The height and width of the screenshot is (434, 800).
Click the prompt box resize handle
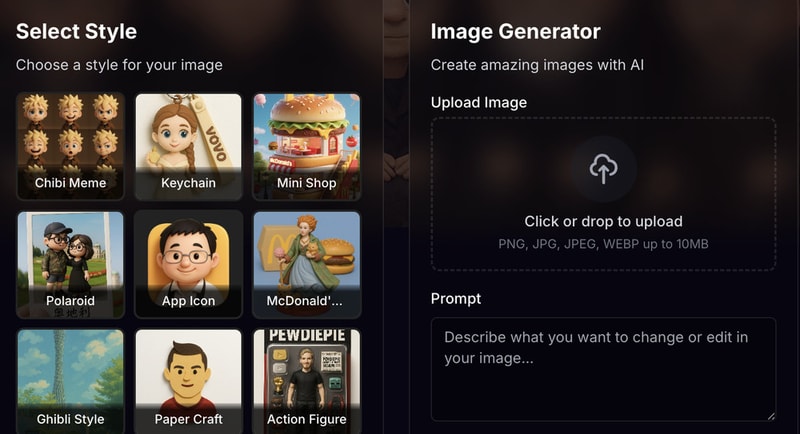tap(771, 416)
